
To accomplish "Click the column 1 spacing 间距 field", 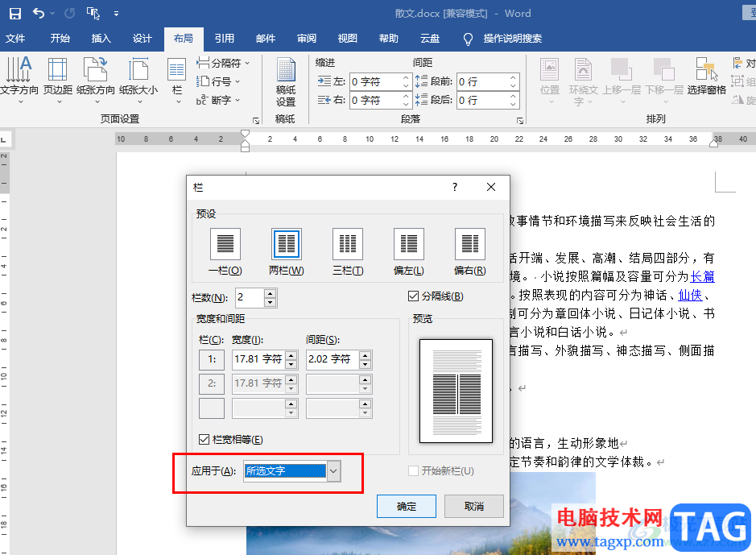I will click(333, 359).
